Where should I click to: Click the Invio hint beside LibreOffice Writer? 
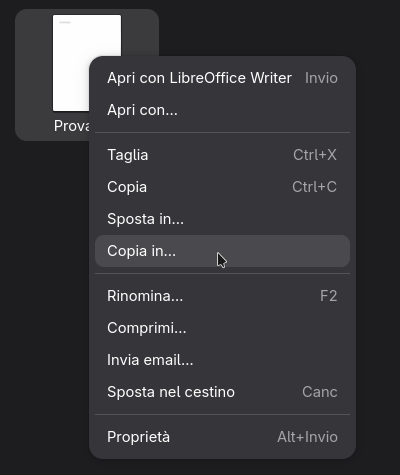point(321,78)
